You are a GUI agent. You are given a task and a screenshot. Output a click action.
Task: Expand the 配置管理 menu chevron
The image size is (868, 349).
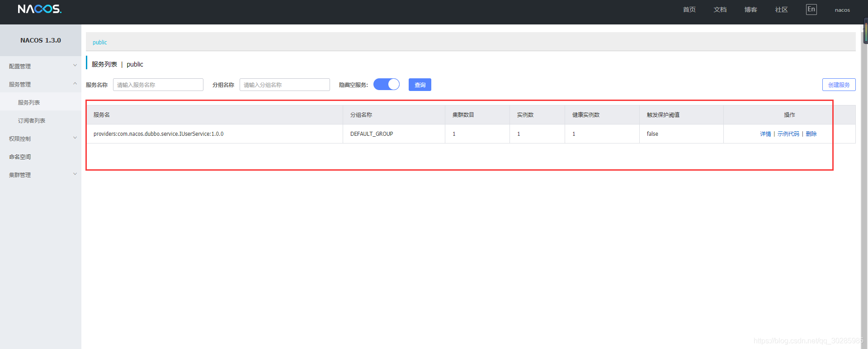[75, 66]
